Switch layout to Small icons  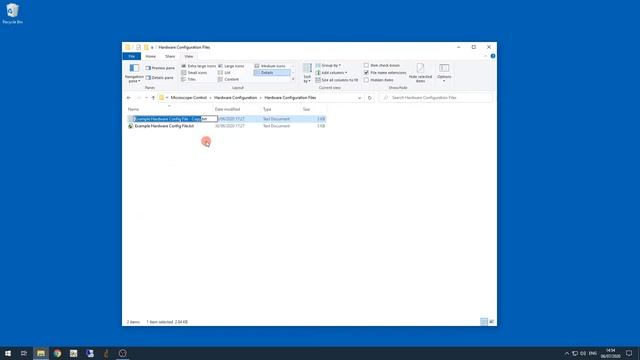194,73
